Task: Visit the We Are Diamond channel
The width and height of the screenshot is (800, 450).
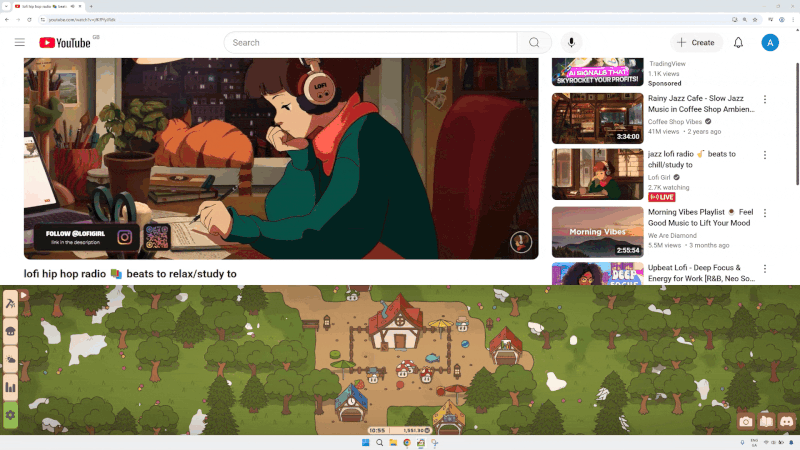Action: pos(672,235)
